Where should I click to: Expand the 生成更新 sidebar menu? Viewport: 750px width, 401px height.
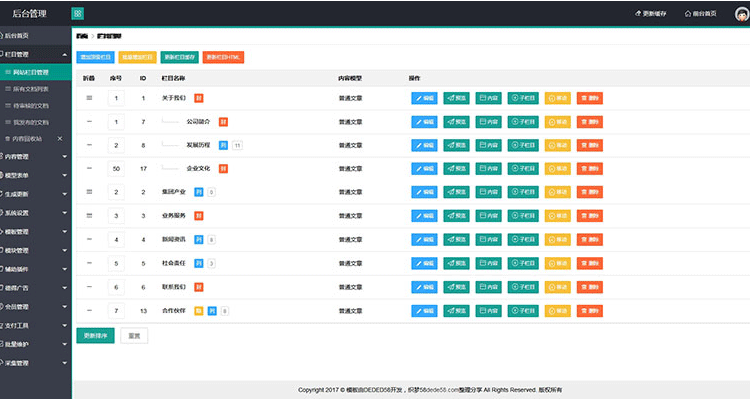click(36, 194)
